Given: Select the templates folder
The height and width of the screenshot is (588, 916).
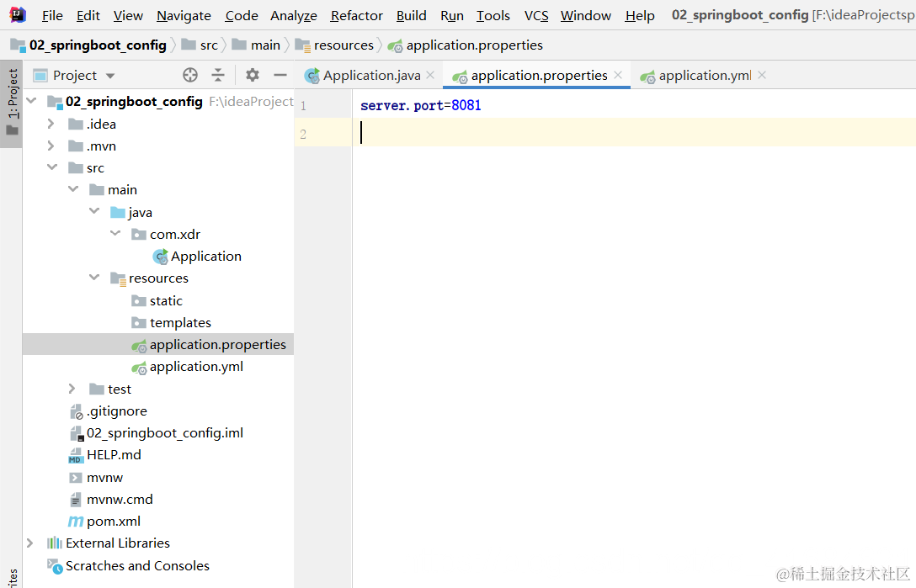Looking at the screenshot, I should pos(180,323).
